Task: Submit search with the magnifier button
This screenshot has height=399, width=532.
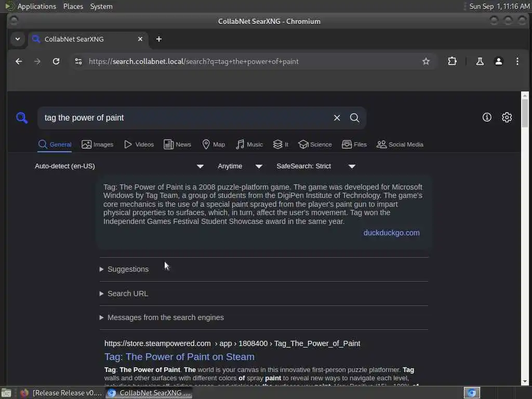Action: [354, 118]
